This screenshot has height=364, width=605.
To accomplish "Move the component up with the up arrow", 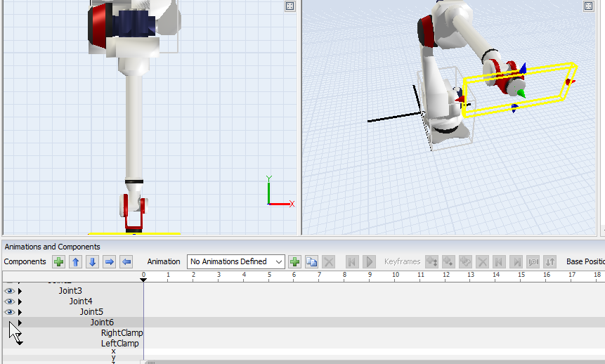I will [x=75, y=261].
